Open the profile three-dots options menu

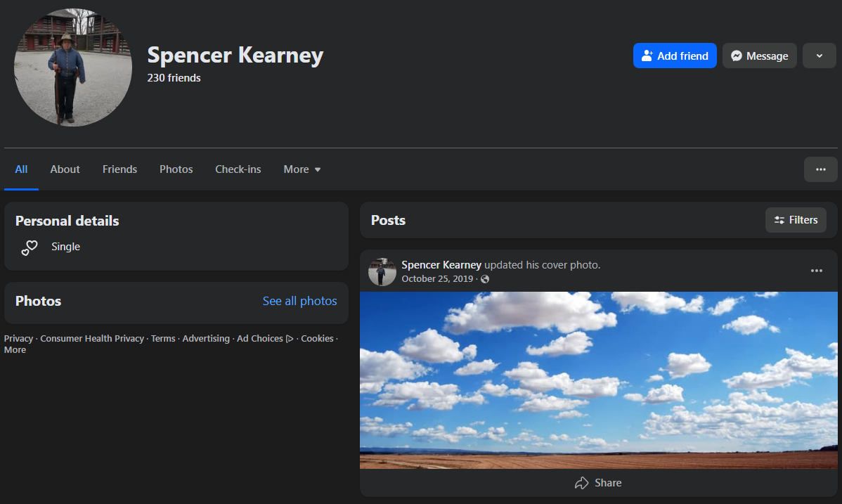tap(820, 169)
